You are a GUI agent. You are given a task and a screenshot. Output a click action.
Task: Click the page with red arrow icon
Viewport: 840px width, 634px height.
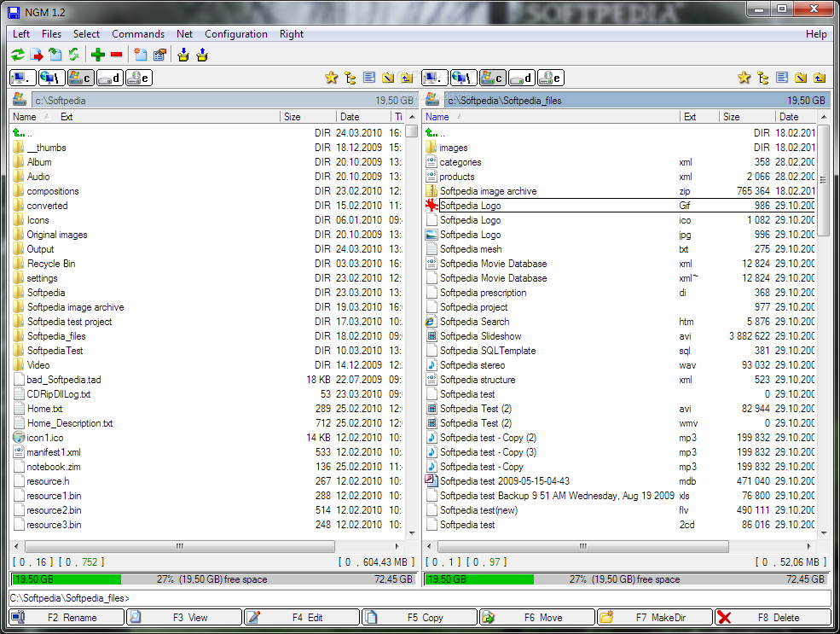click(x=37, y=55)
